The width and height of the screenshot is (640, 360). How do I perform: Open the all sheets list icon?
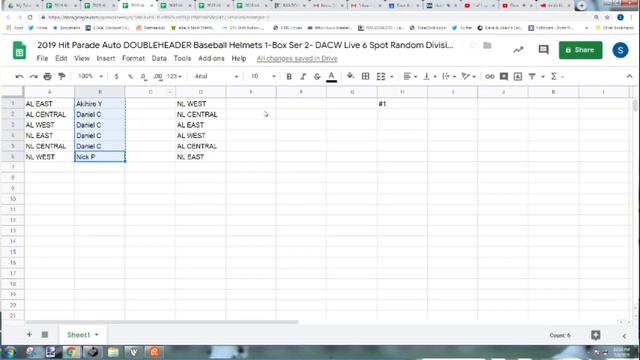(x=45, y=335)
